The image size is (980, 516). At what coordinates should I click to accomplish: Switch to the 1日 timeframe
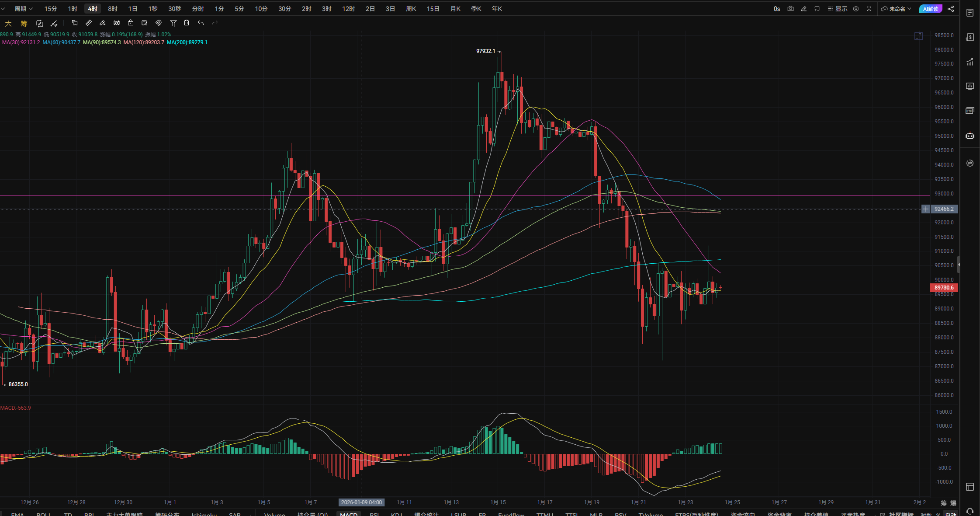point(132,9)
